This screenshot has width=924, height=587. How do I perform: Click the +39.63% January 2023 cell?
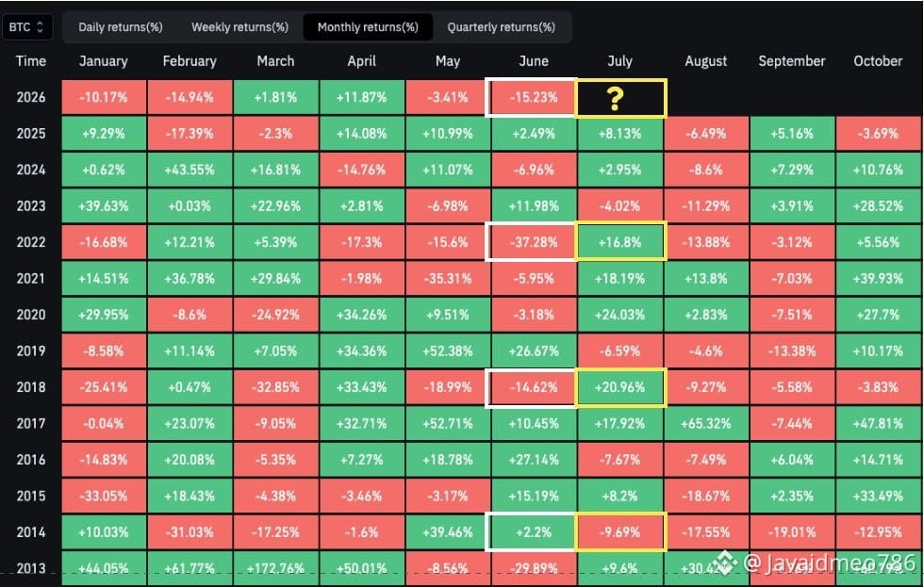pyautogui.click(x=104, y=206)
